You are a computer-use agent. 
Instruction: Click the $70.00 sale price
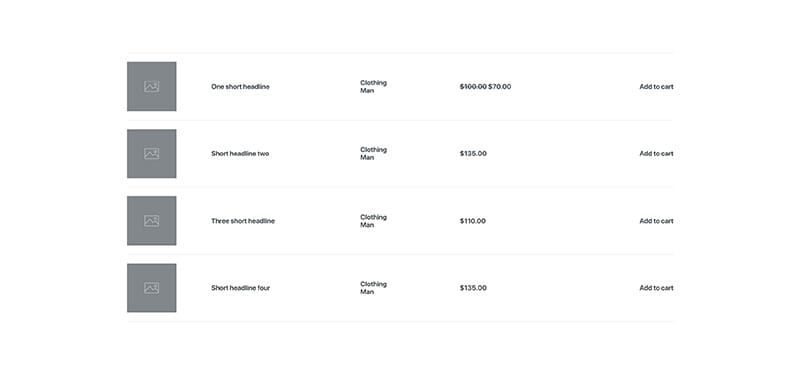coord(499,87)
